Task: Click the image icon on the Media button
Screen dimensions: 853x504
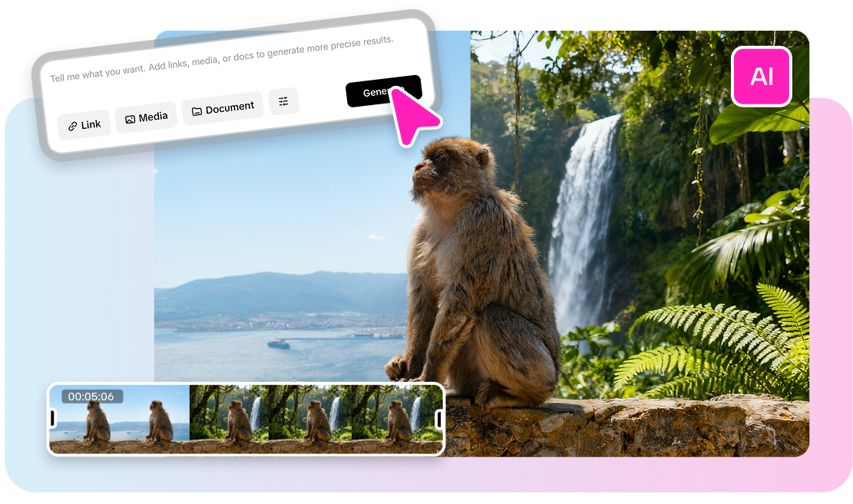Action: 131,117
